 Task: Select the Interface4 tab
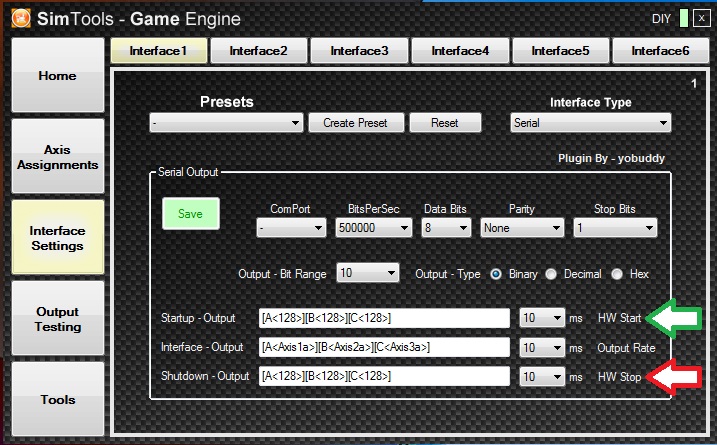tap(460, 50)
